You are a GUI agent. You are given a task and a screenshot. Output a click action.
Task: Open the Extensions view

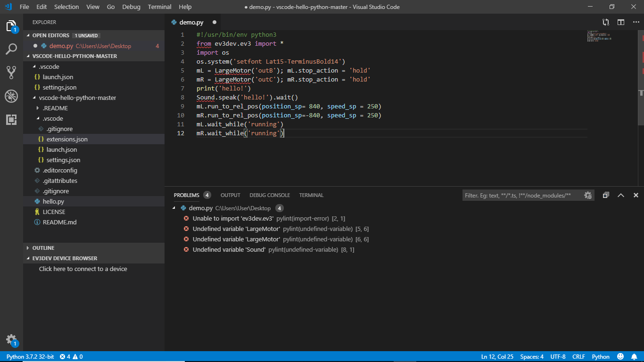pyautogui.click(x=11, y=120)
